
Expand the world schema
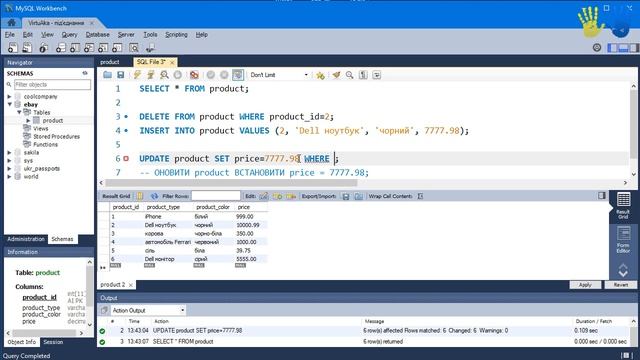[9, 177]
